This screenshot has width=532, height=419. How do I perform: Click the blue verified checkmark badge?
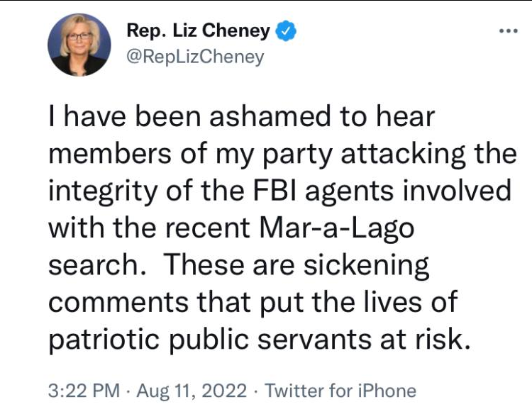(x=284, y=30)
